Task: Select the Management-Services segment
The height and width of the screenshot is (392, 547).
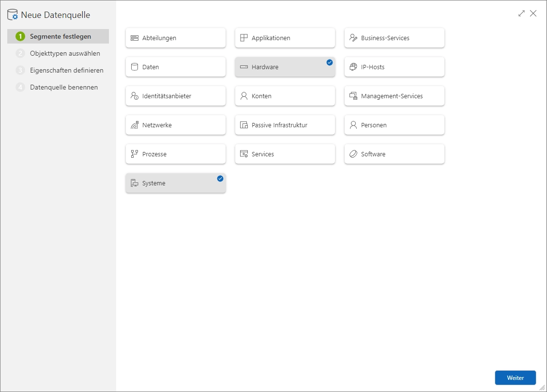Action: pos(394,96)
